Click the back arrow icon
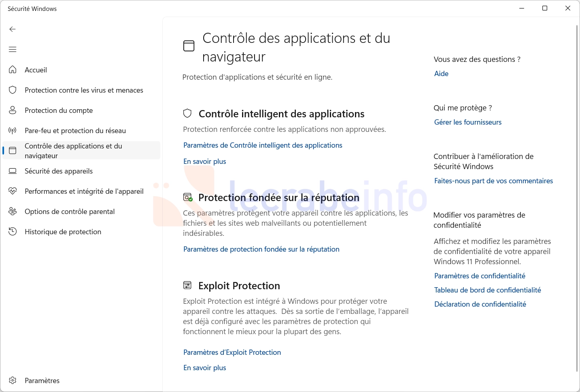 pos(13,29)
